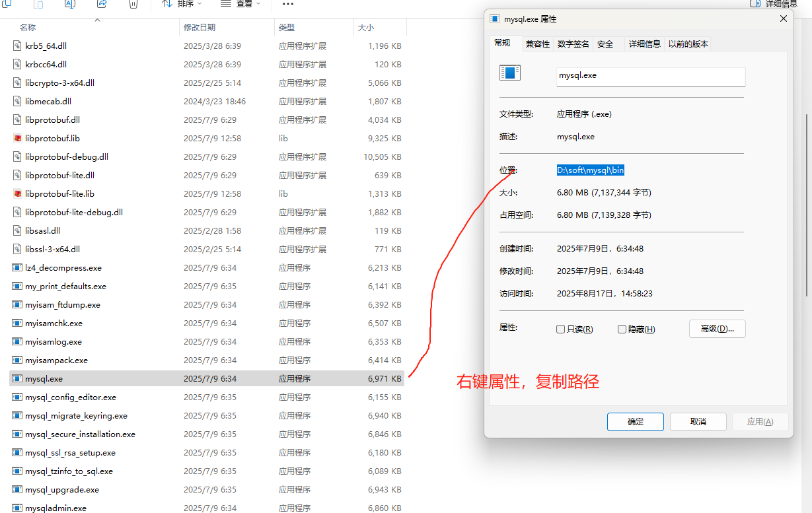The height and width of the screenshot is (513, 812).
Task: Click the 应用(A) button
Action: 760,422
